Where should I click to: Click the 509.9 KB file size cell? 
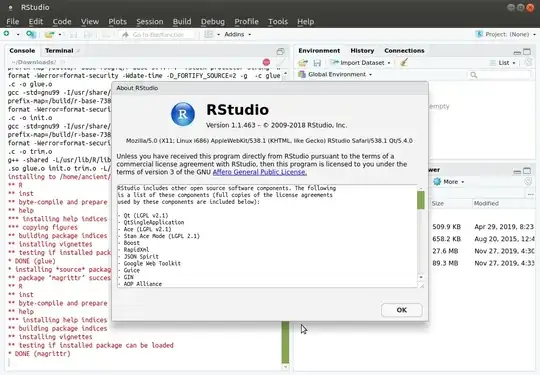pos(446,227)
